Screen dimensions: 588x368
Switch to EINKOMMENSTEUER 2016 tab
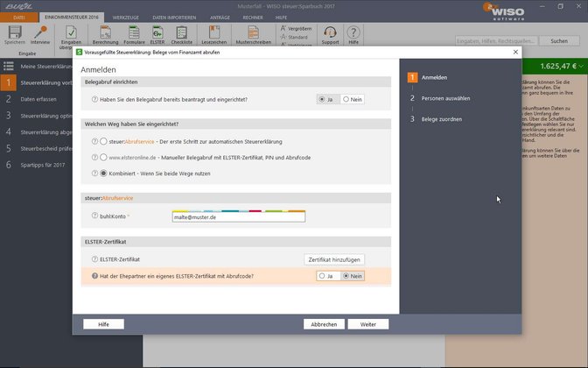(71, 18)
